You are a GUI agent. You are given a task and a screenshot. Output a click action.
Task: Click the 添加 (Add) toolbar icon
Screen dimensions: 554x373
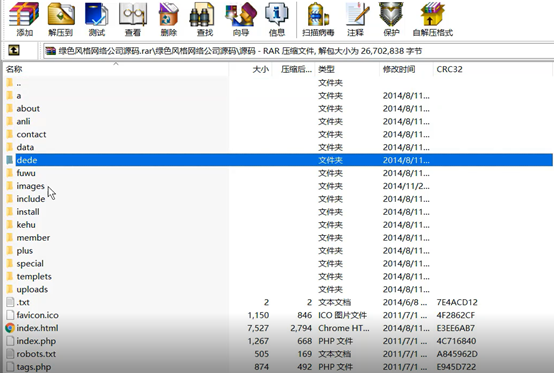tap(24, 19)
